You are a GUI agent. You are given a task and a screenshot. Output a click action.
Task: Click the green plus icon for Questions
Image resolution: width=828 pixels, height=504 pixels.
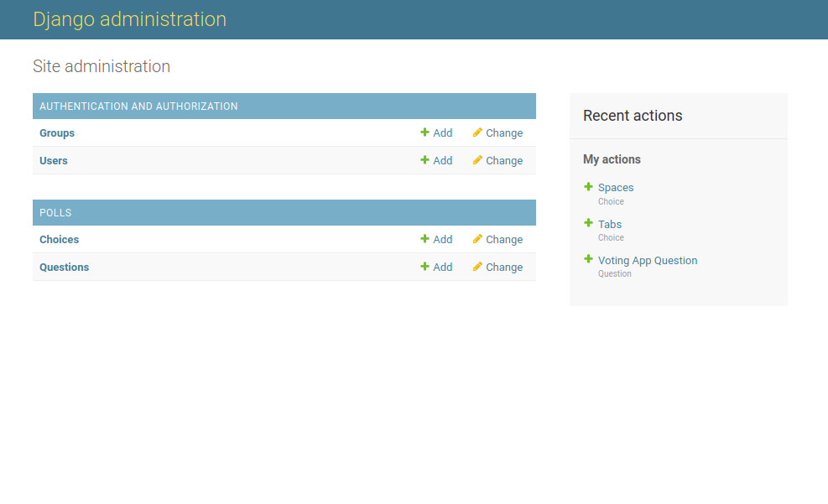(x=424, y=267)
